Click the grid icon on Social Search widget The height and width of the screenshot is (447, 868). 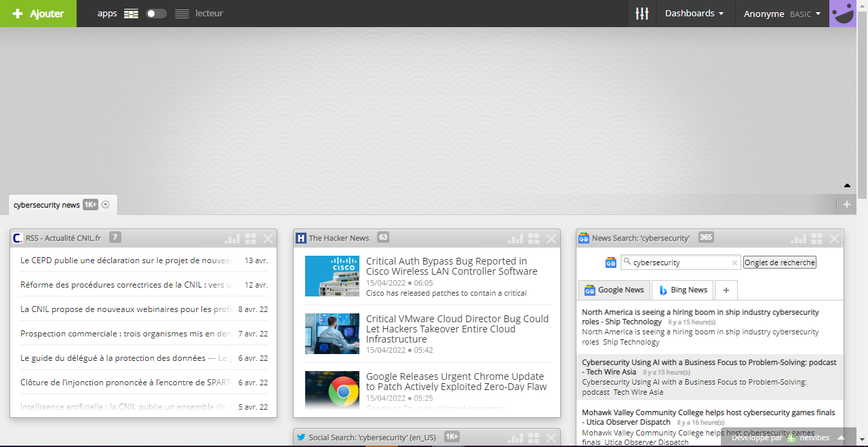(534, 438)
